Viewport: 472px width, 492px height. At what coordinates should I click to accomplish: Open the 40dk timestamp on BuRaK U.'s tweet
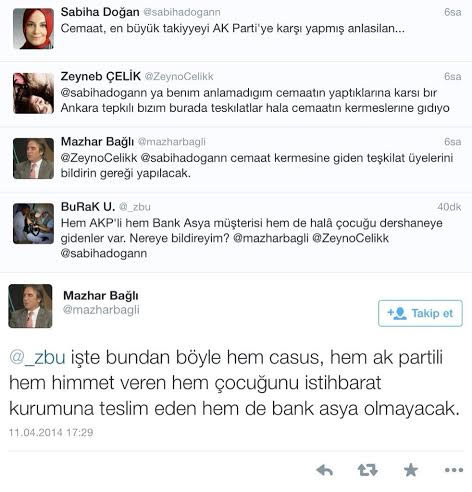[x=449, y=207]
